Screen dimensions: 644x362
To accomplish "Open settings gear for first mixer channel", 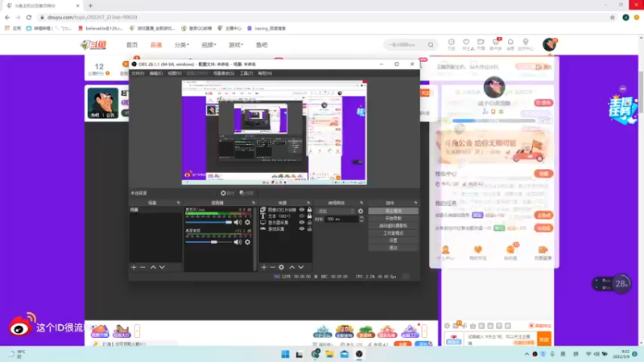I will pyautogui.click(x=247, y=222).
